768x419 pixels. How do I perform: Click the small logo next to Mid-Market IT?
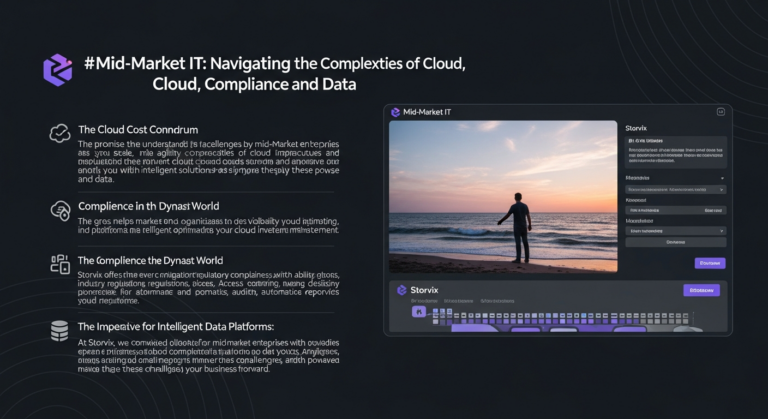coord(395,112)
